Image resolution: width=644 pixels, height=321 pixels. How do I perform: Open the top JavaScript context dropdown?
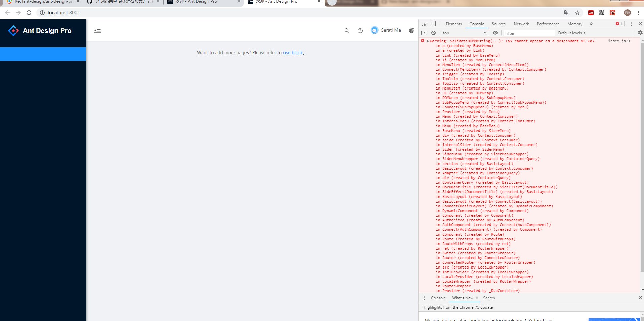464,33
